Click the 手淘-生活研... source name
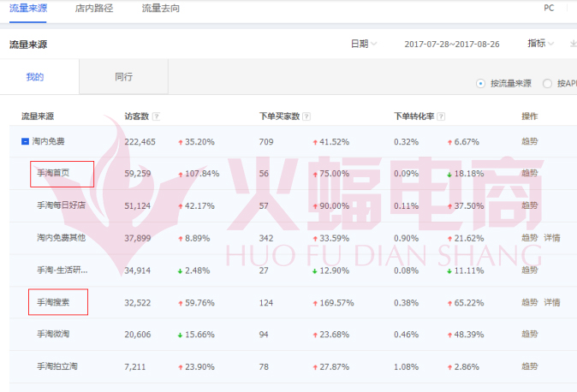Viewport: 577px width, 392px height. coord(62,270)
